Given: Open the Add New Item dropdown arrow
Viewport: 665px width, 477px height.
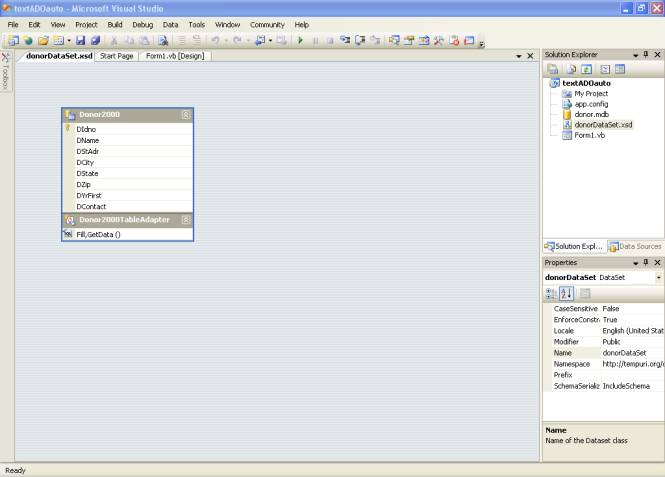Looking at the screenshot, I should (x=69, y=41).
